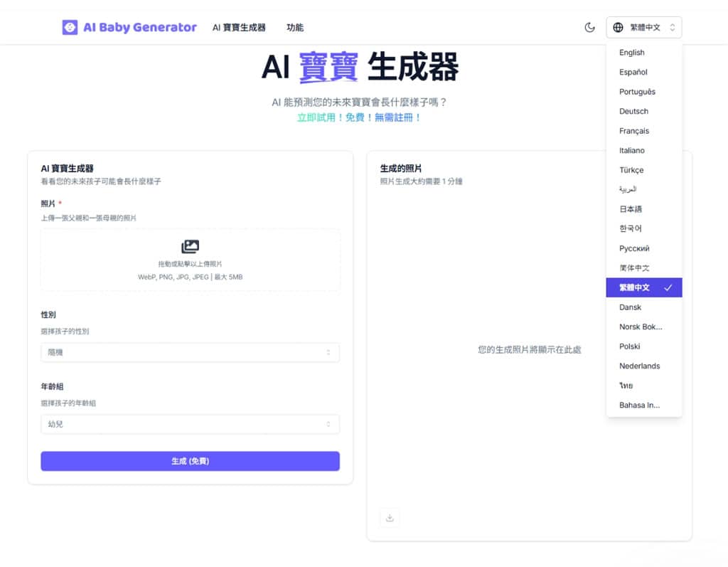Screen dimensions: 728x567
Task: Click 您的生成照片將顯示在此處 placeholder text
Action: [x=529, y=349]
